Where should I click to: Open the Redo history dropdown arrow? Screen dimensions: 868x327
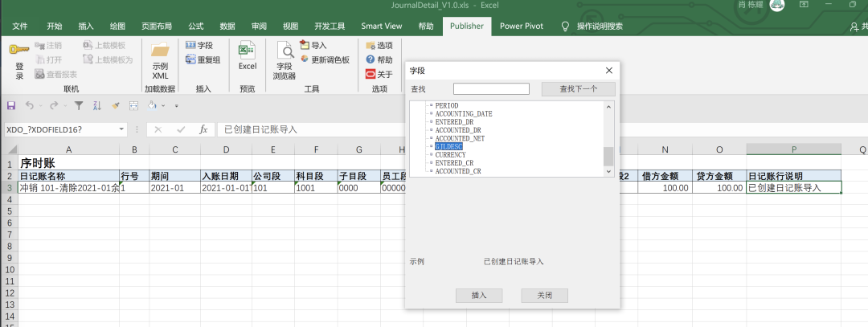65,106
